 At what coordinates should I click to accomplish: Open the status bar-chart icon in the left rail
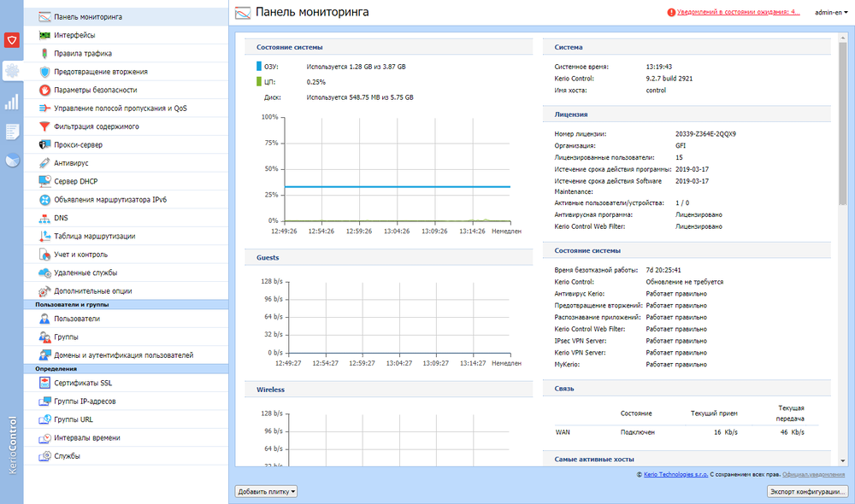tap(11, 102)
